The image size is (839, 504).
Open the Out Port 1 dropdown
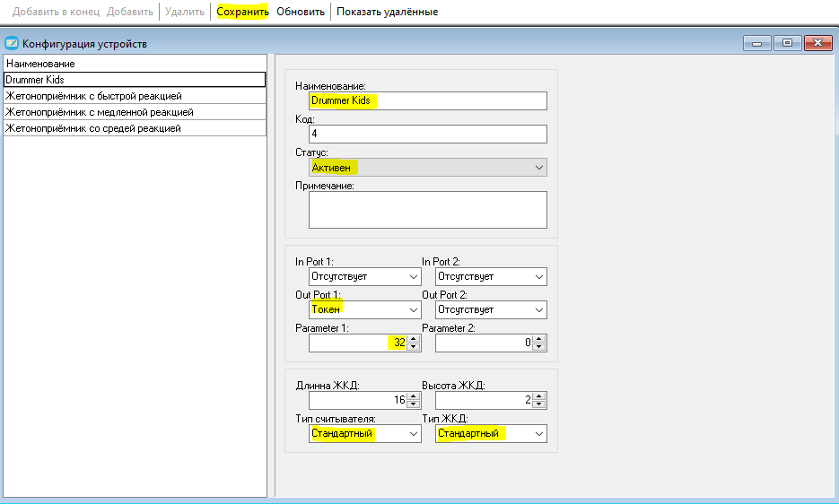tap(365, 309)
